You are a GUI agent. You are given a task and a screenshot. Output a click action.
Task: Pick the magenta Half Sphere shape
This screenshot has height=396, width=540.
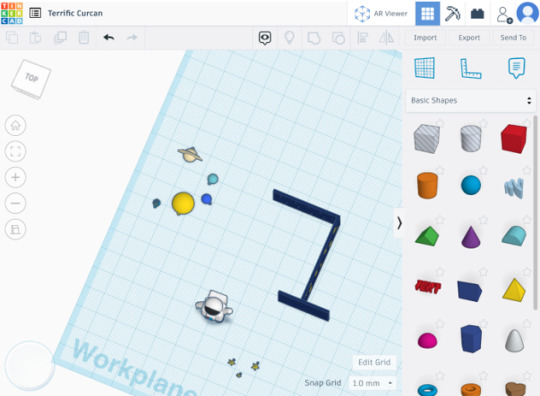pyautogui.click(x=427, y=340)
